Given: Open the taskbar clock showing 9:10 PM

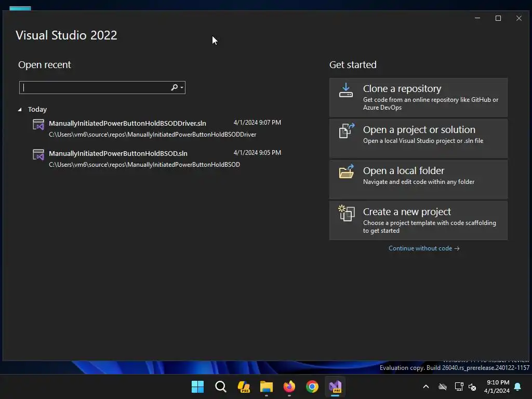Looking at the screenshot, I should tap(497, 387).
